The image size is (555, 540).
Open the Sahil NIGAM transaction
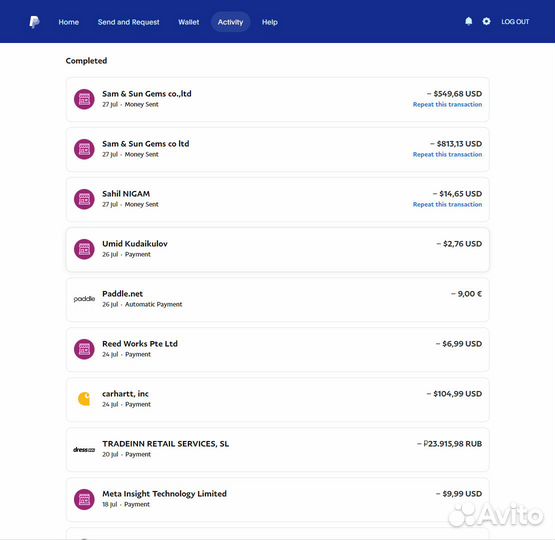click(278, 199)
